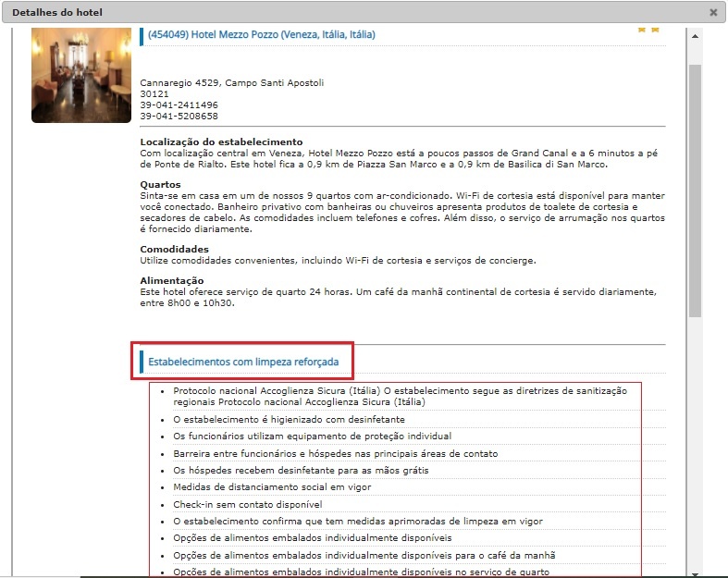Click 'Medidas de distanciamento social em vigor'
728x578 pixels.
272,487
